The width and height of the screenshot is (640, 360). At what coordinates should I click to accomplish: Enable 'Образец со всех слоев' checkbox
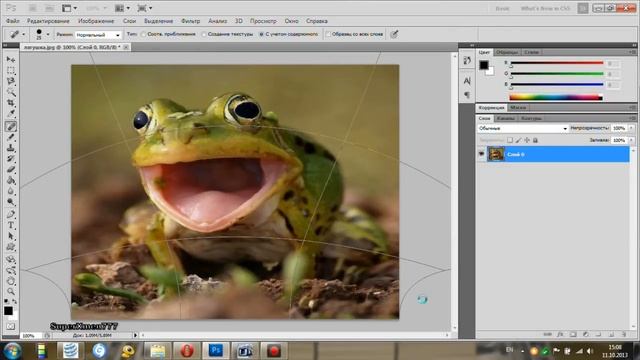[328, 35]
